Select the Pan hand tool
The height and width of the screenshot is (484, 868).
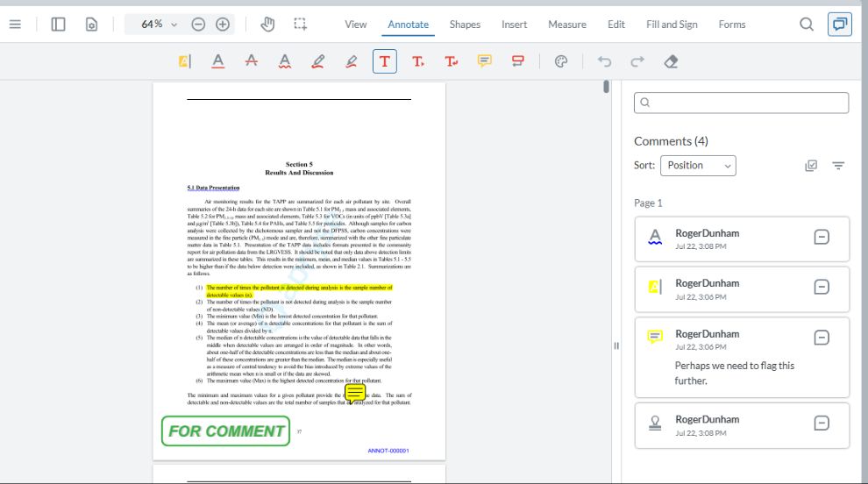267,25
